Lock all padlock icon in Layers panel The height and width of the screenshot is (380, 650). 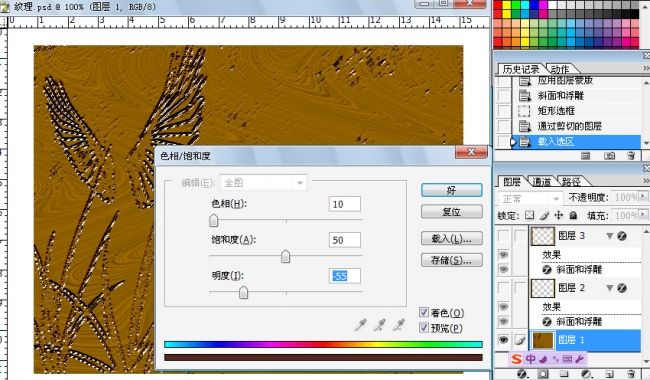(573, 215)
